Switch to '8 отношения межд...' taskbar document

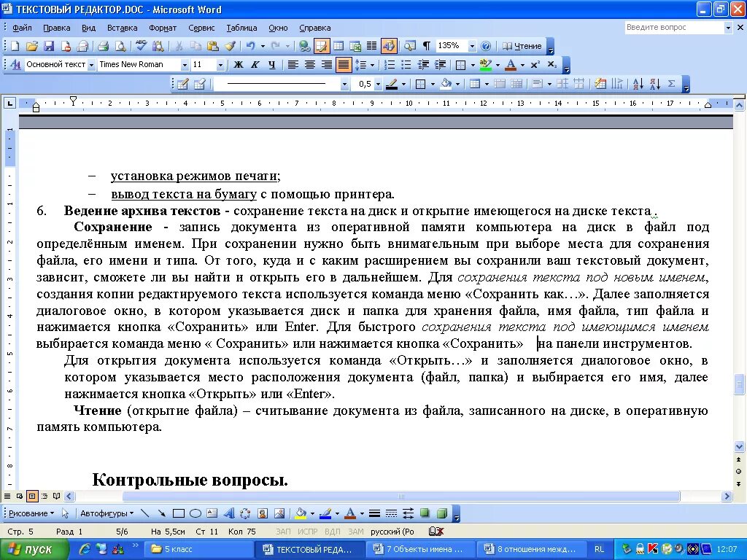(x=531, y=549)
